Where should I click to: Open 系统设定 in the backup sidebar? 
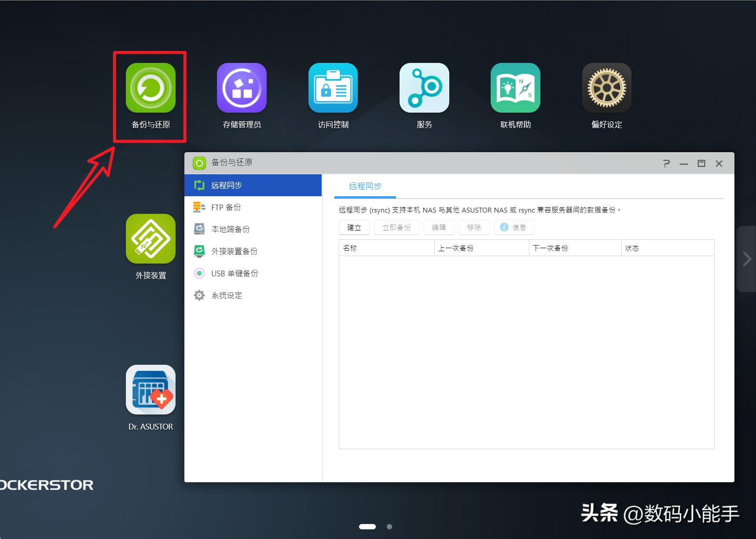coord(226,295)
